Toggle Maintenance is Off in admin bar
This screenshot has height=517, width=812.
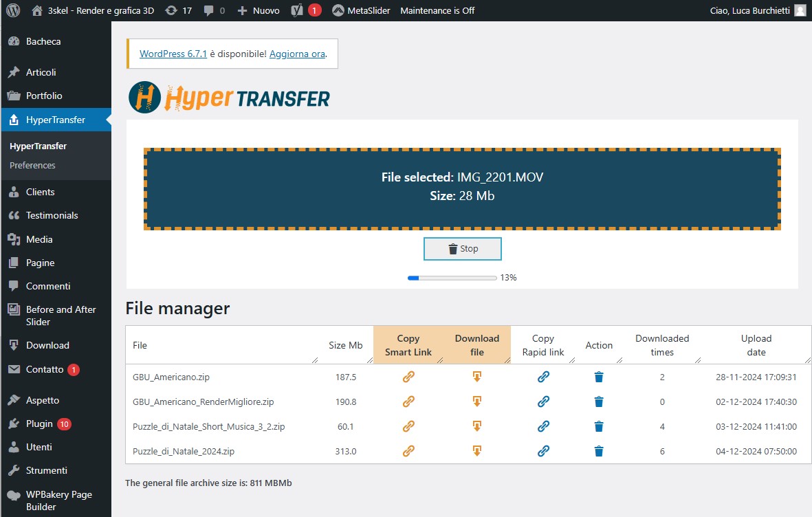[x=437, y=10]
